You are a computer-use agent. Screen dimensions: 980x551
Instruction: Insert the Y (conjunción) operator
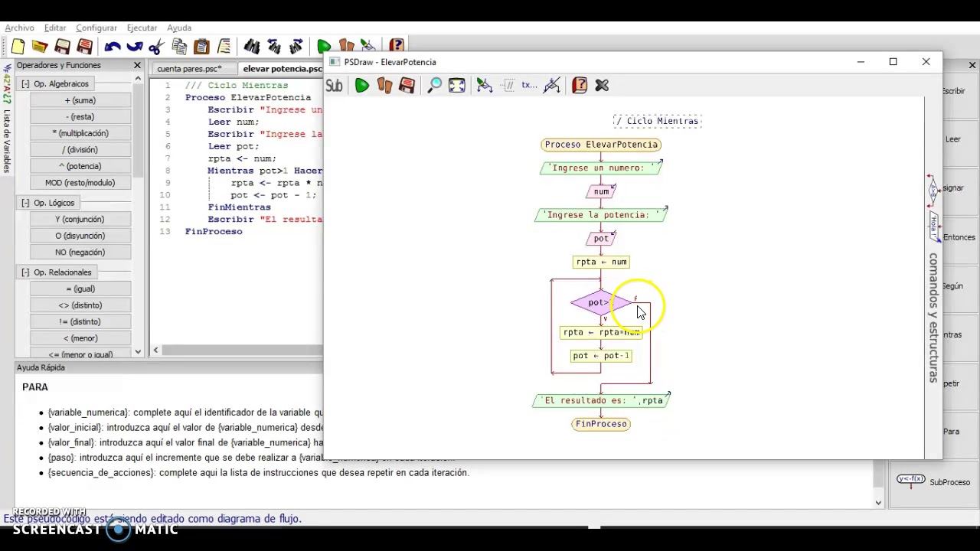[80, 220]
